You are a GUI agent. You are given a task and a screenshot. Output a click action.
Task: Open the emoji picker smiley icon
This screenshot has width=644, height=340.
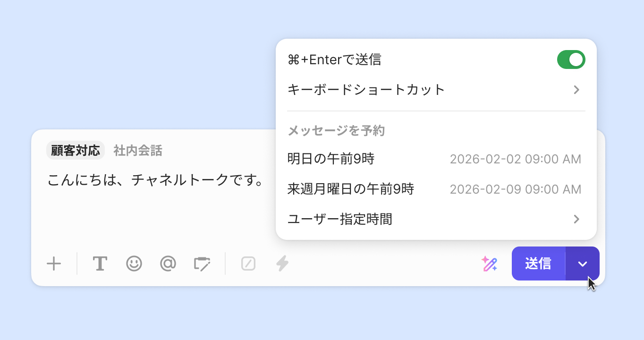pos(134,263)
